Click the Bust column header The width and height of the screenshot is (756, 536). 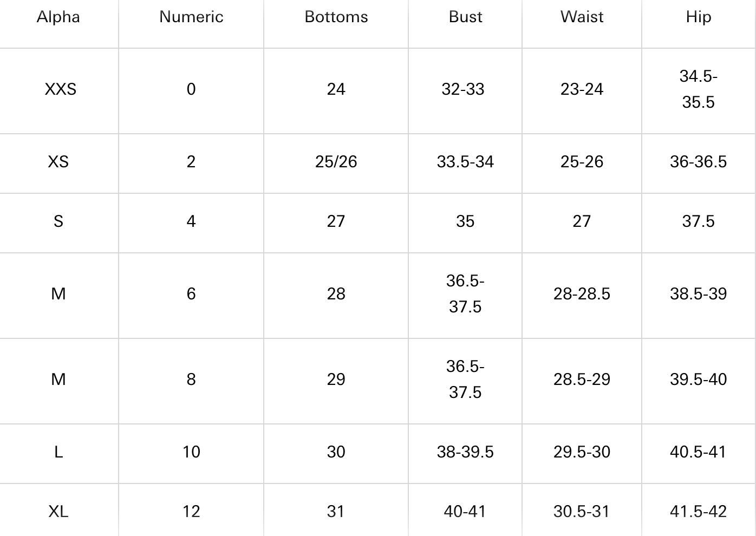click(x=465, y=17)
